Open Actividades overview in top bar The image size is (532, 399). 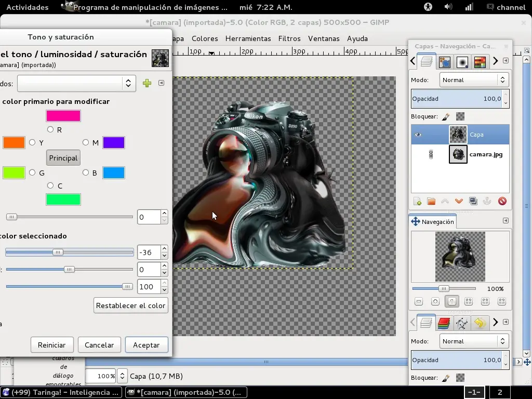pos(28,7)
